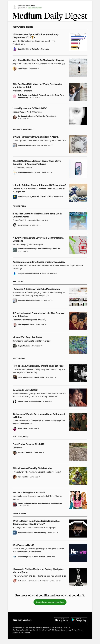Click Zulie Rane's round avatar icon

pyautogui.click(x=14, y=68)
